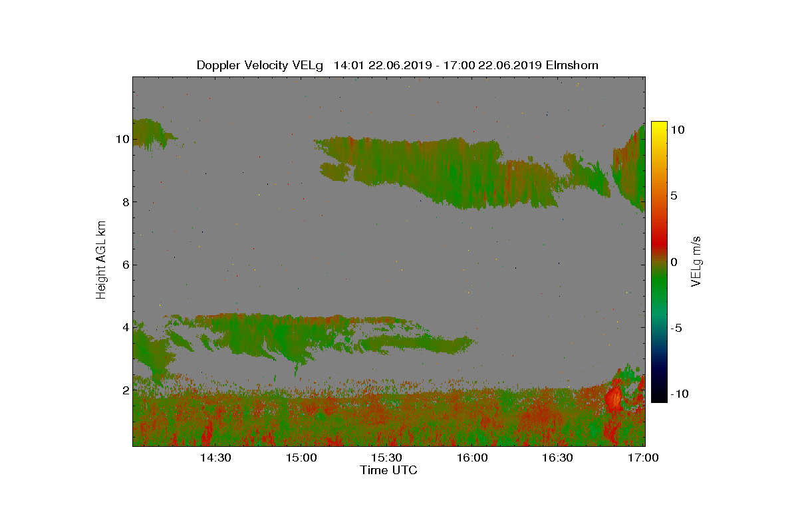Image resolution: width=798 pixels, height=532 pixels.
Task: Click the "15:30" time tick label
Action: pos(386,458)
